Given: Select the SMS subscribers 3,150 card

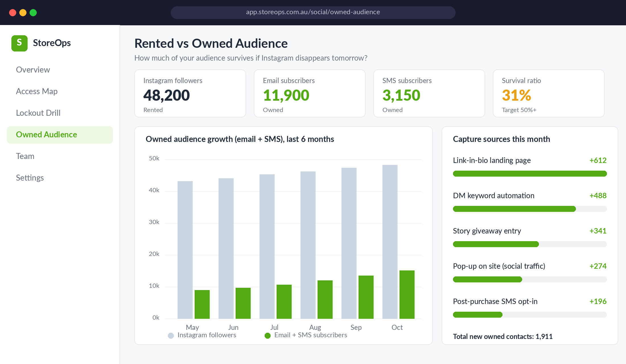Looking at the screenshot, I should (x=429, y=93).
